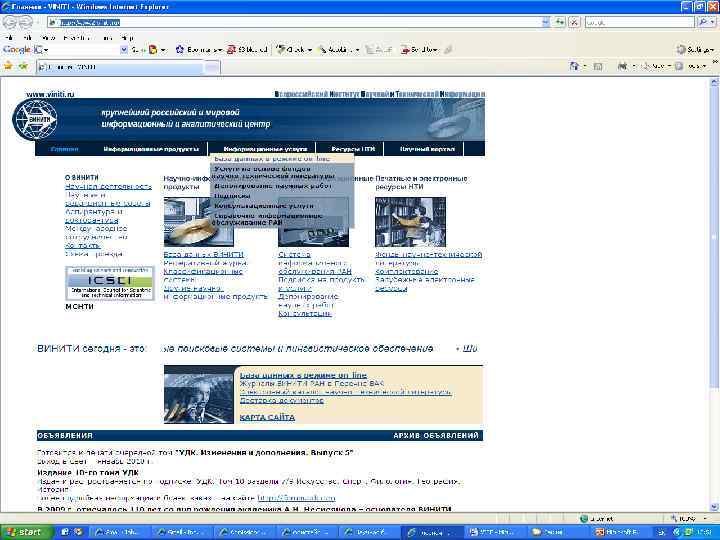Click the library bookshelves thumbnail image
This screenshot has width=720, height=540.
click(410, 222)
